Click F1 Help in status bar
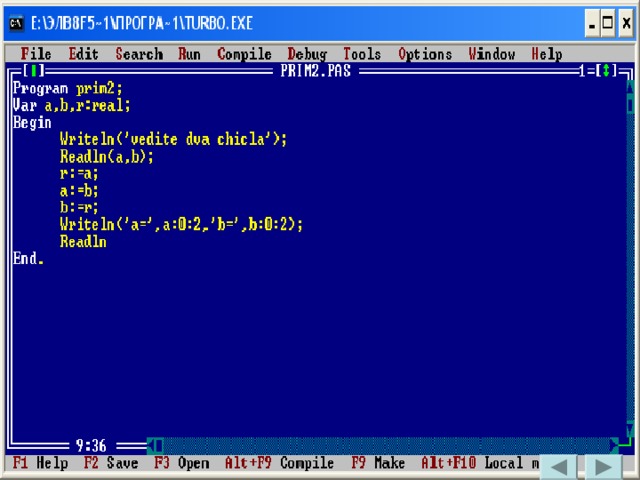640x480 pixels. point(40,464)
